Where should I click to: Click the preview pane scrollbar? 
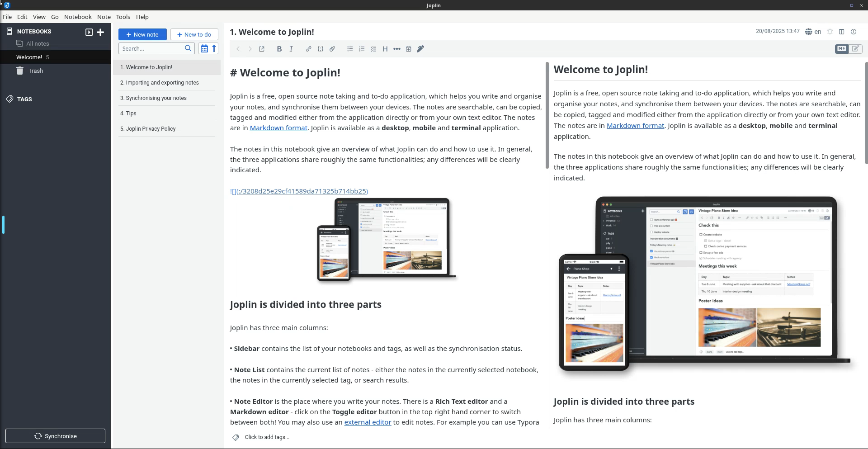coord(866,113)
